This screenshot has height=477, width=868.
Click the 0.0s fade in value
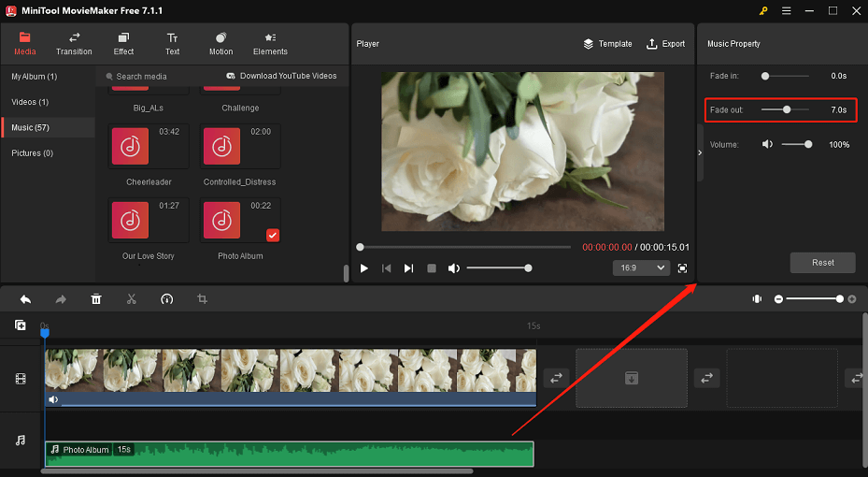(839, 76)
